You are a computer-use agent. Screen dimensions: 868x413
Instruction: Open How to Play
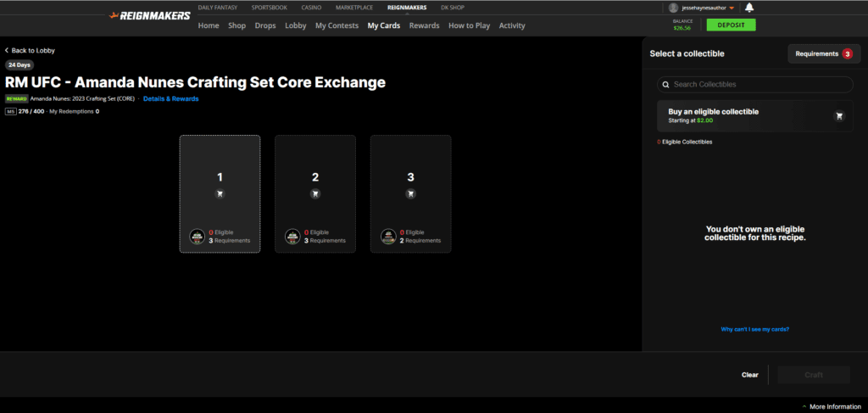pyautogui.click(x=469, y=25)
